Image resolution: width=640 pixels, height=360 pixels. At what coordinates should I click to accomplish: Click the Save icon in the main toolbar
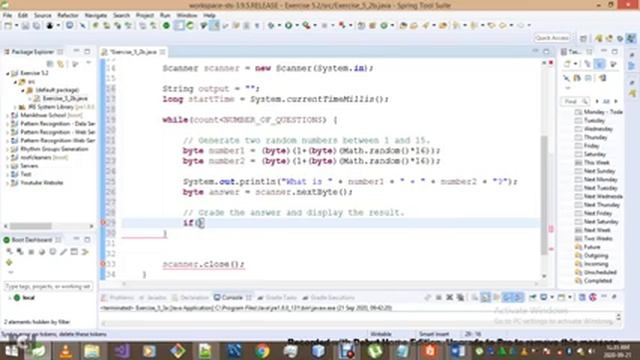25,25
